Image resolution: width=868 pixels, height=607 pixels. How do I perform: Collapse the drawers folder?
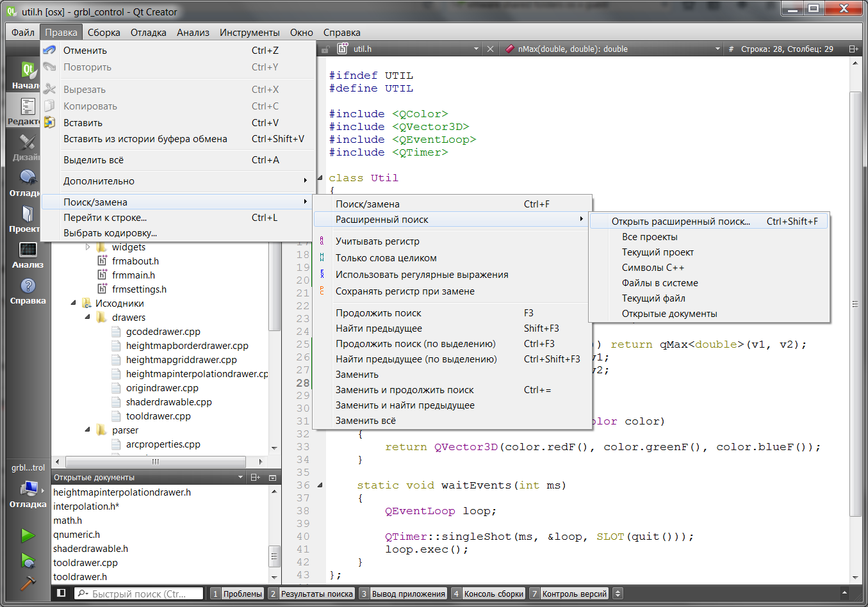[x=87, y=318]
